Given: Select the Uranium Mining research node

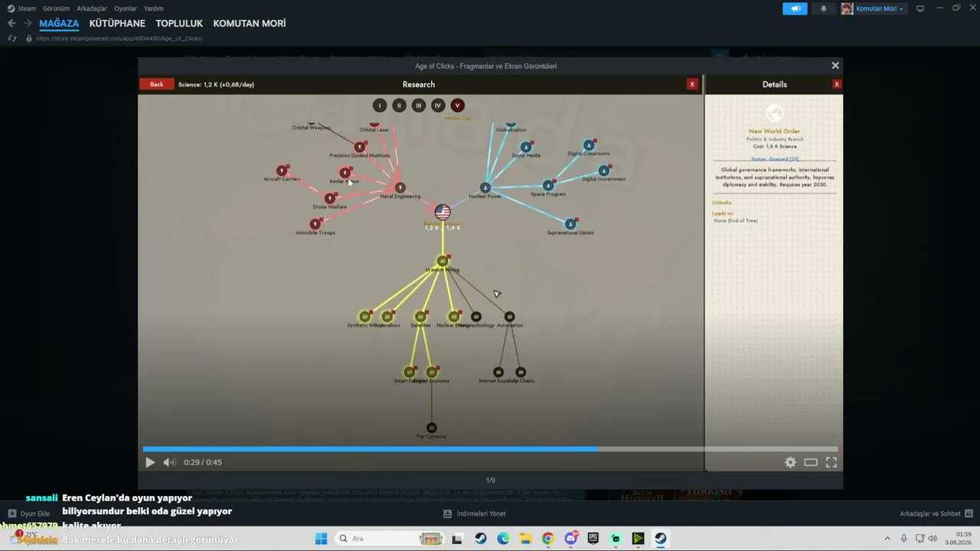Looking at the screenshot, I should pyautogui.click(x=443, y=261).
